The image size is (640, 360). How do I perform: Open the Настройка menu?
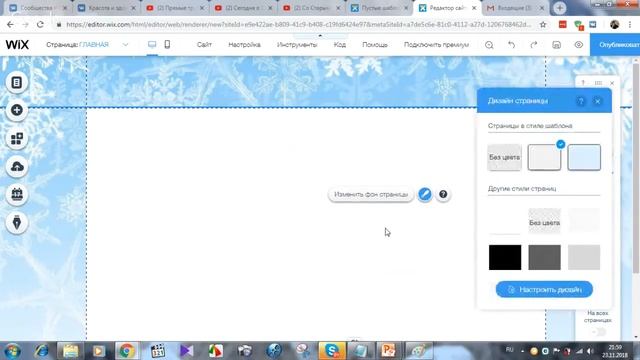click(x=244, y=45)
